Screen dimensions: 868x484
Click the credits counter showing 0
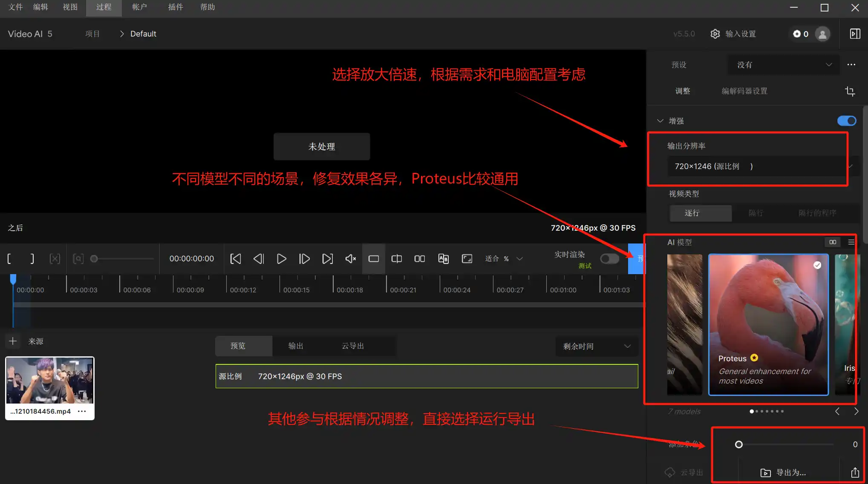[x=801, y=34]
